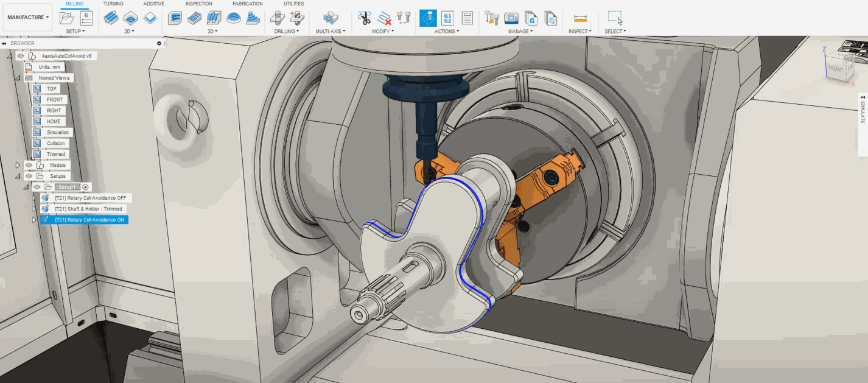The image size is (868, 383).
Task: Click the Measure ruler icon
Action: click(x=580, y=18)
